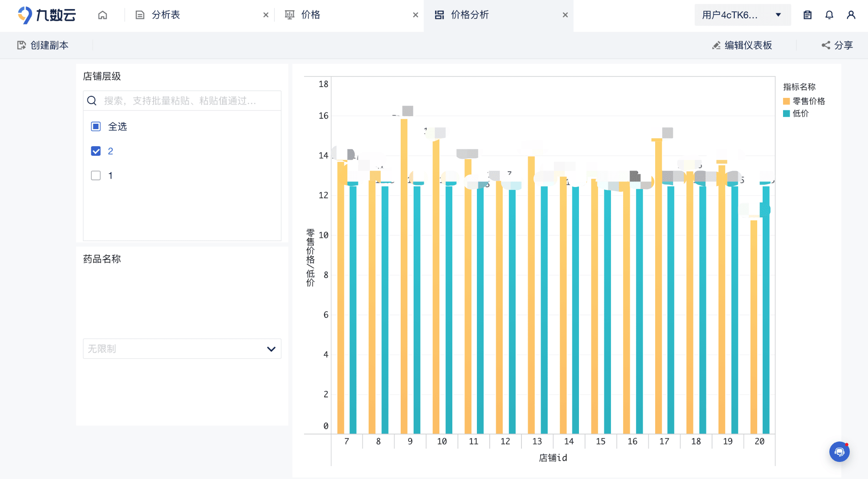Click the teal bar for store 7
868x479 pixels.
(353, 310)
